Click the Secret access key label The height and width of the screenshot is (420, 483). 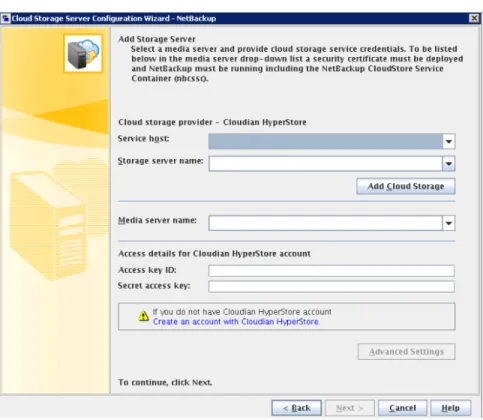pos(154,286)
